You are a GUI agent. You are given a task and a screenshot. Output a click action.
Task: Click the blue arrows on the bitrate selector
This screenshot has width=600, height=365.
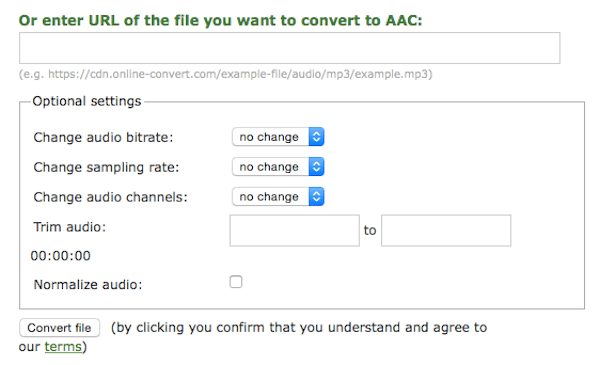point(316,137)
